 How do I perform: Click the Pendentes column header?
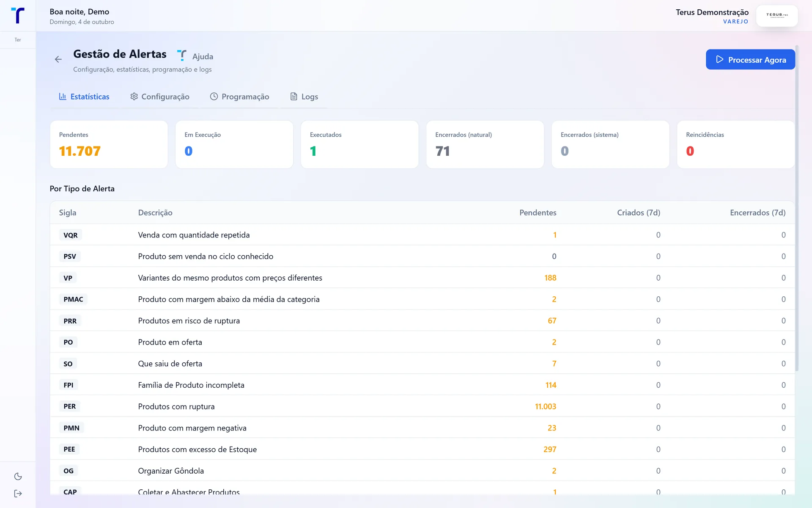[x=538, y=213]
